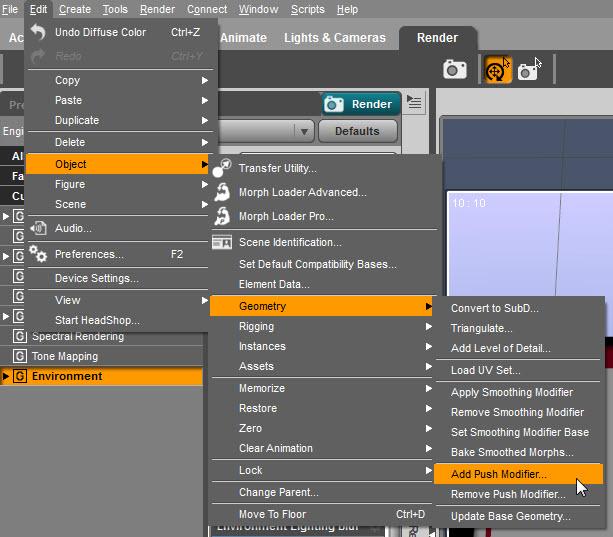Open the Figure submenu
Viewport: 613px width, 537px height.
click(117, 184)
